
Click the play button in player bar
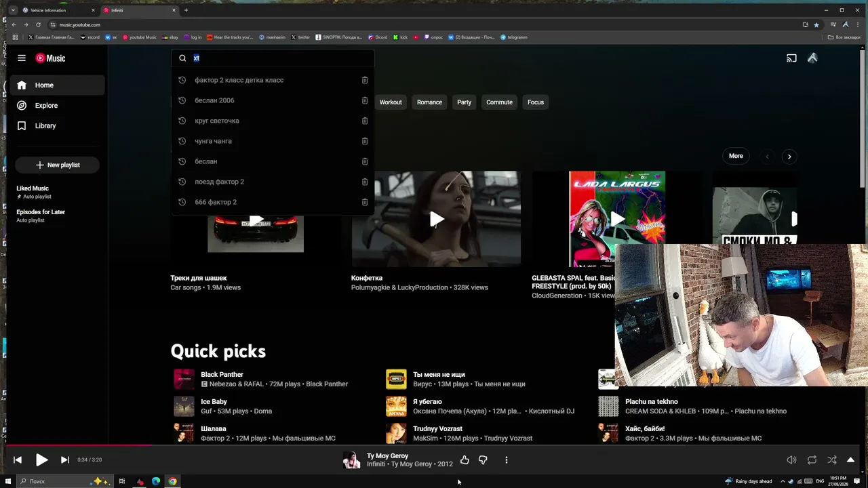tap(41, 460)
